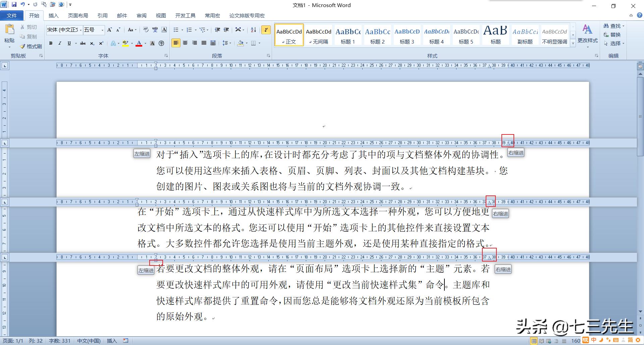Enable underline formatting

[x=68, y=43]
